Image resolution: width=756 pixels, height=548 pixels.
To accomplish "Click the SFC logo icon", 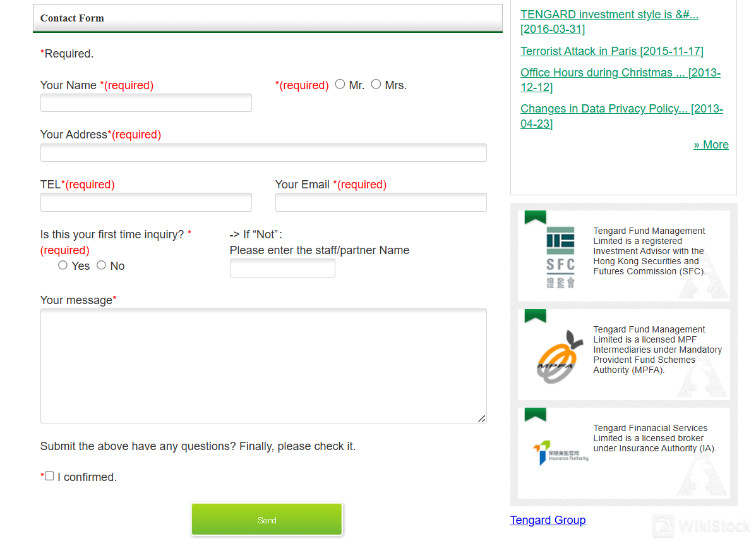I will tap(560, 257).
